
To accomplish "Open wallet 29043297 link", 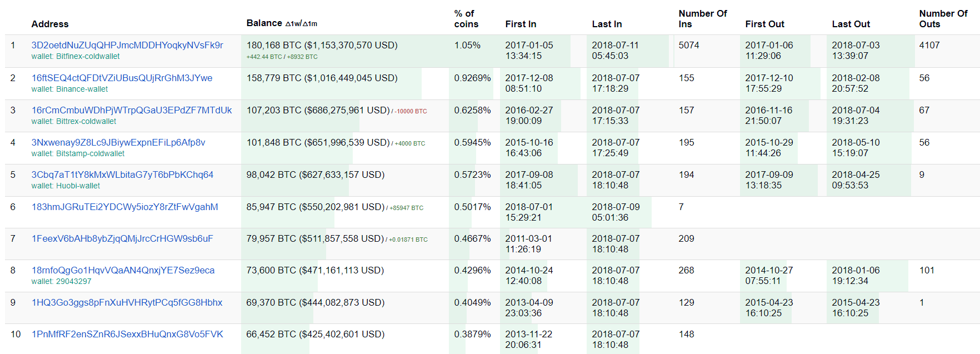I will pyautogui.click(x=73, y=281).
